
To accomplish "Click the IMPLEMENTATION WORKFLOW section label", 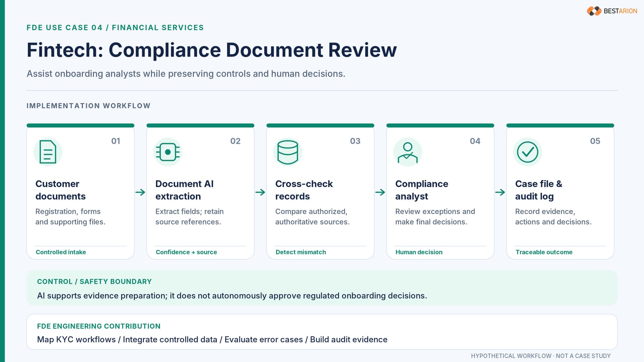I will click(x=89, y=106).
